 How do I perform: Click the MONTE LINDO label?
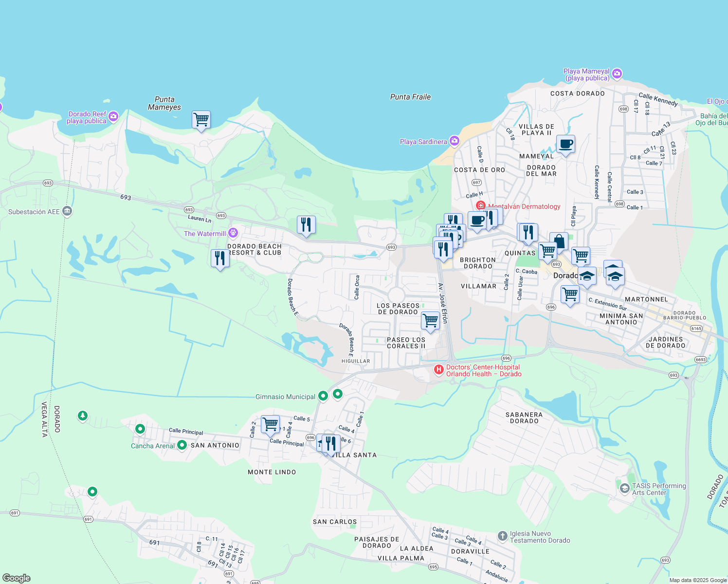(x=272, y=472)
